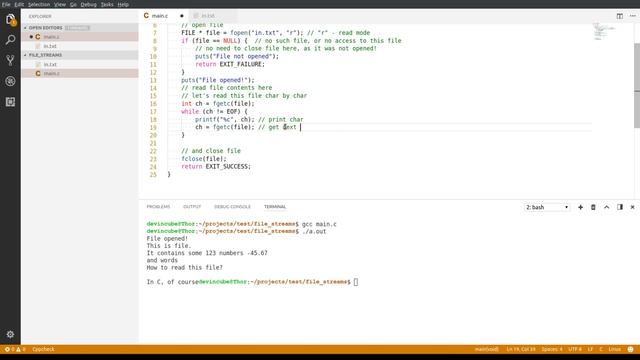Click the editor vertical scrollbar

(637, 85)
